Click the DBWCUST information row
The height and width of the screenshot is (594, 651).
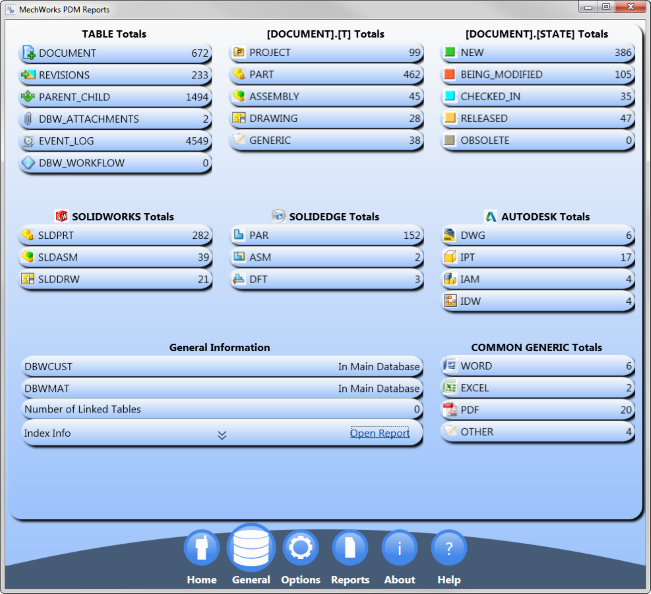222,367
